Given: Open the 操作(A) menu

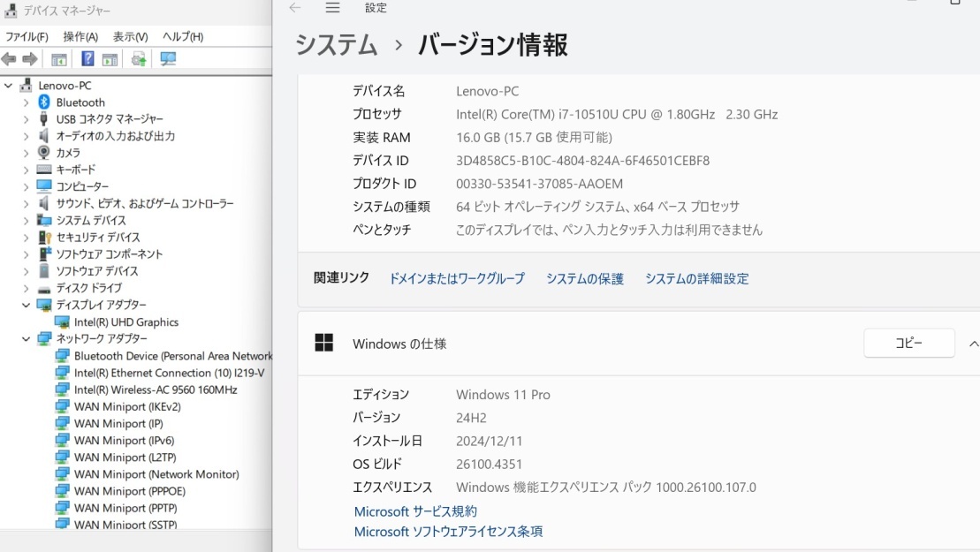Looking at the screenshot, I should point(80,37).
